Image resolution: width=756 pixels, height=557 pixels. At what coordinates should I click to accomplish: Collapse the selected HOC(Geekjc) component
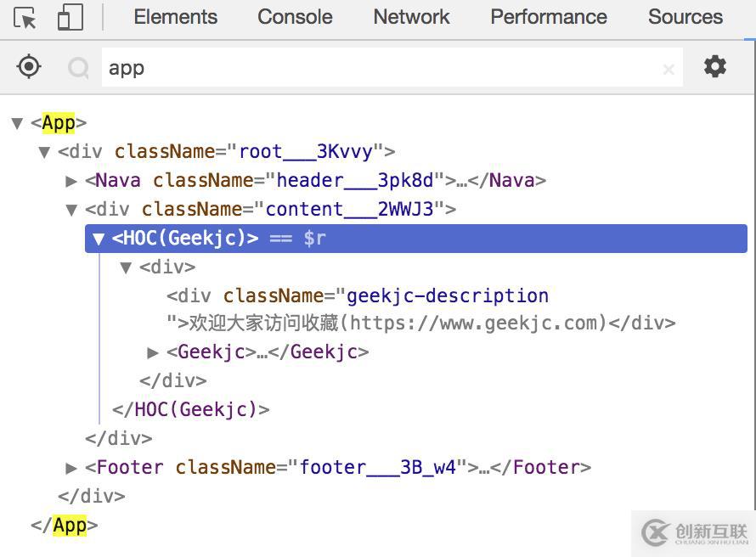coord(99,239)
